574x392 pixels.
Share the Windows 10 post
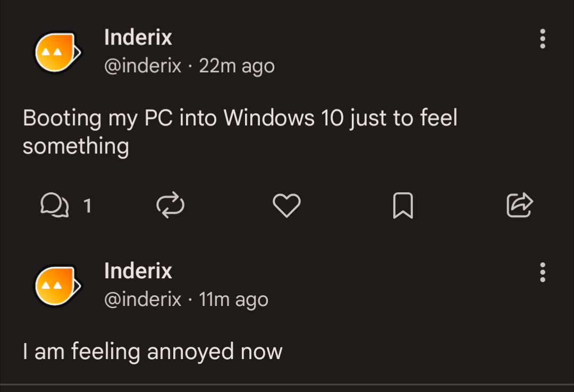point(519,206)
